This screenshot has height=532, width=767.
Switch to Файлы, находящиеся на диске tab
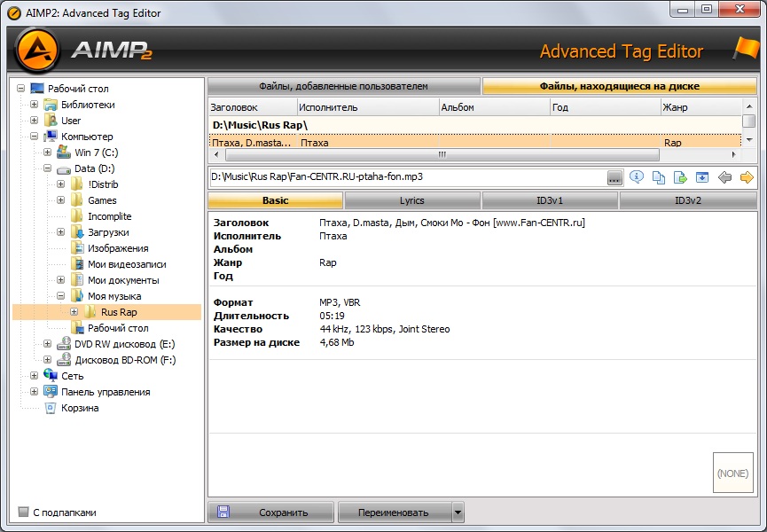pyautogui.click(x=619, y=86)
